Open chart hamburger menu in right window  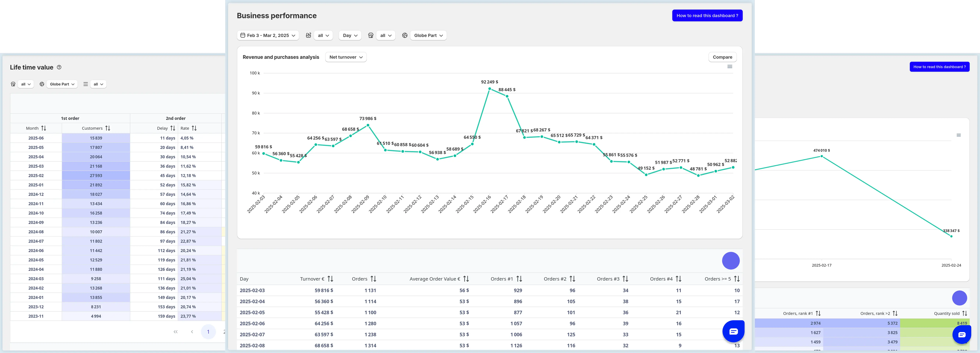(958, 135)
